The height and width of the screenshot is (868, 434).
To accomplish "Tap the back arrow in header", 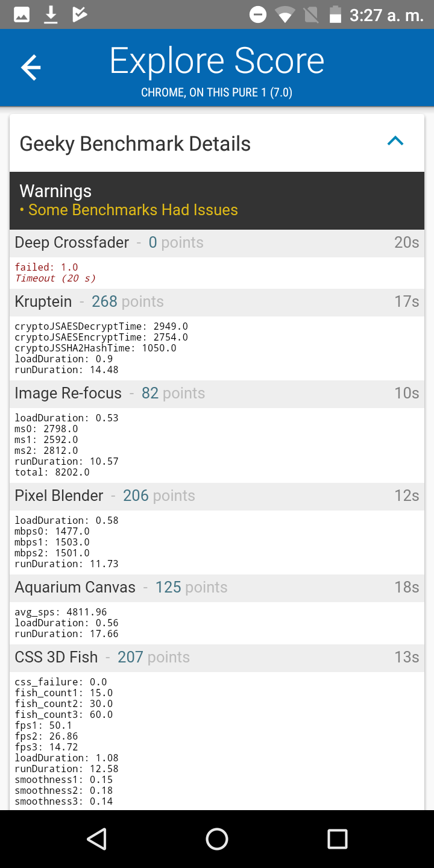I will pos(31,67).
